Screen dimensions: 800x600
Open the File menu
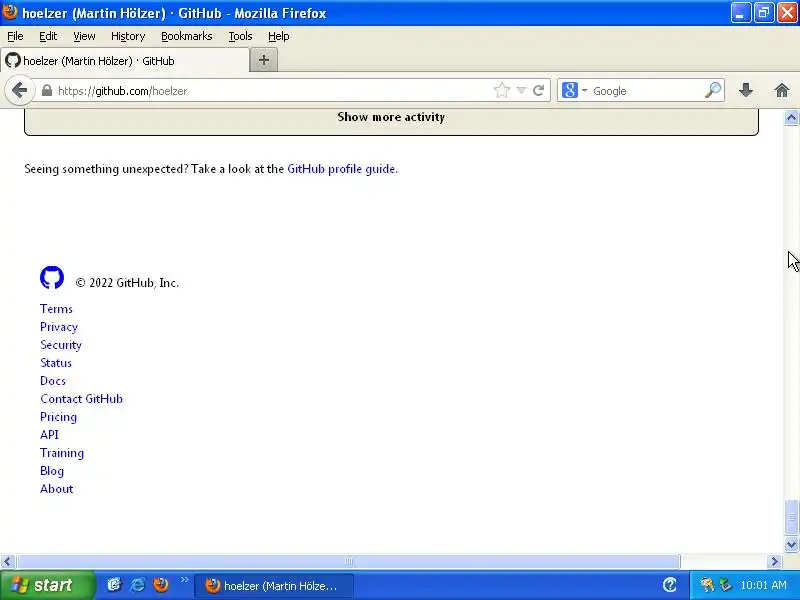point(15,36)
